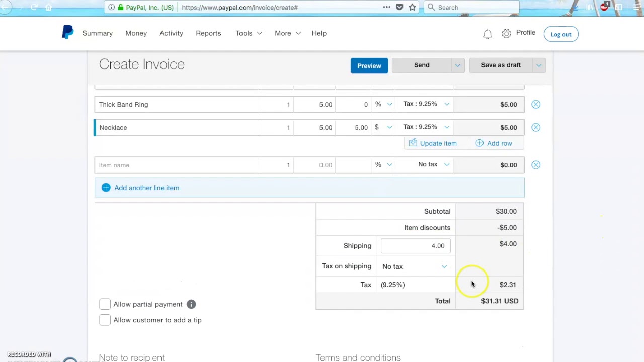Edit the empty row price field
The image size is (644, 362).
click(x=314, y=165)
